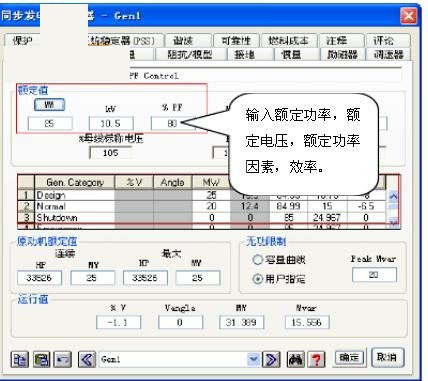Click the 84.99 cell in Normal row

[288, 206]
